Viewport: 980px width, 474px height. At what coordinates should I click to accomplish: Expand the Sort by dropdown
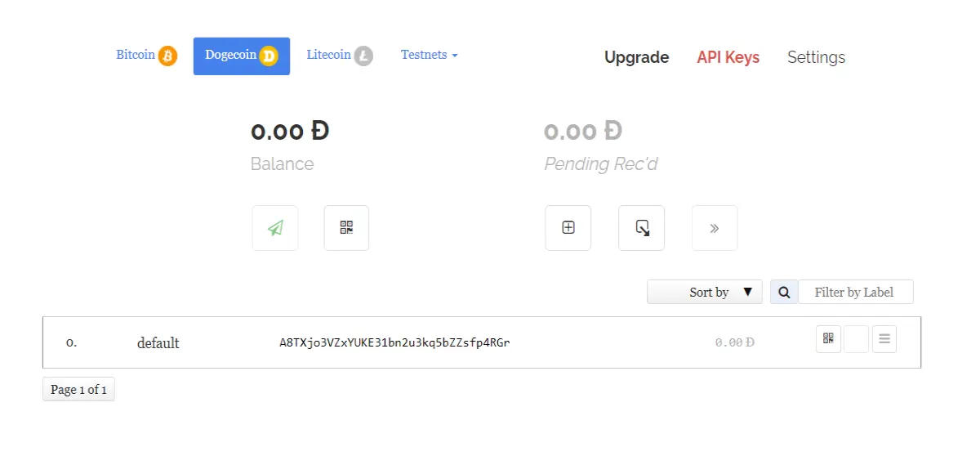[x=705, y=292]
